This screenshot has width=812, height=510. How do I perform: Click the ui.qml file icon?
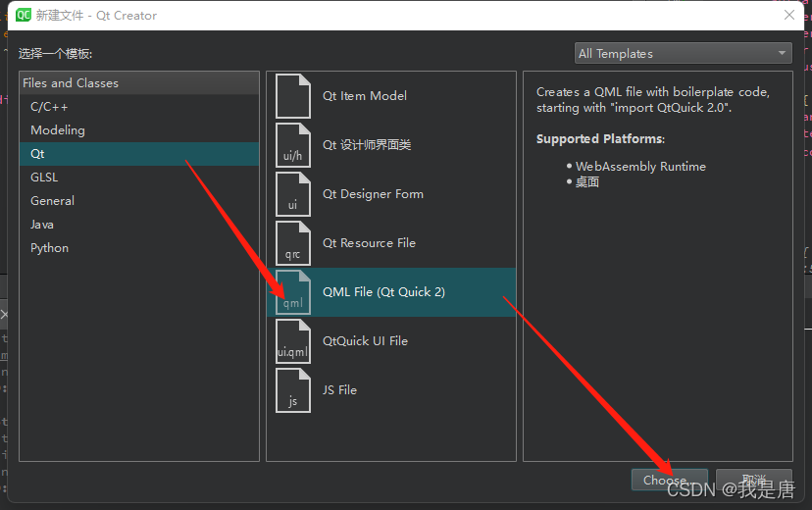293,341
